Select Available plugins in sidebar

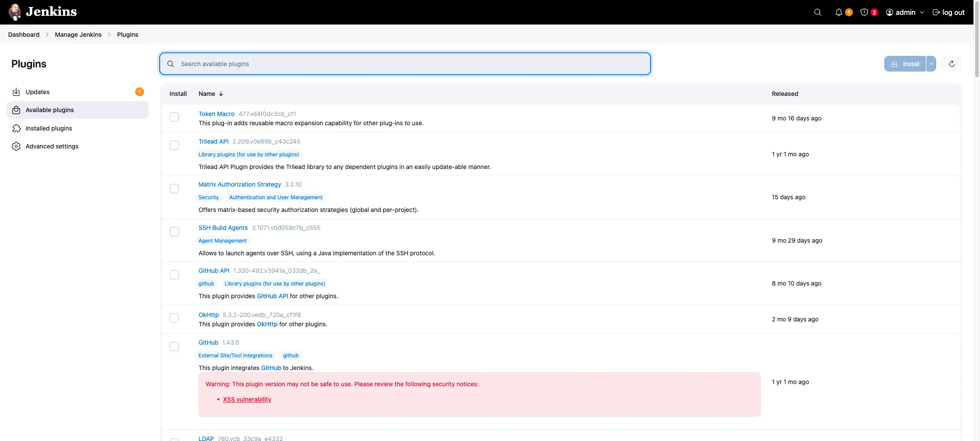(x=78, y=110)
